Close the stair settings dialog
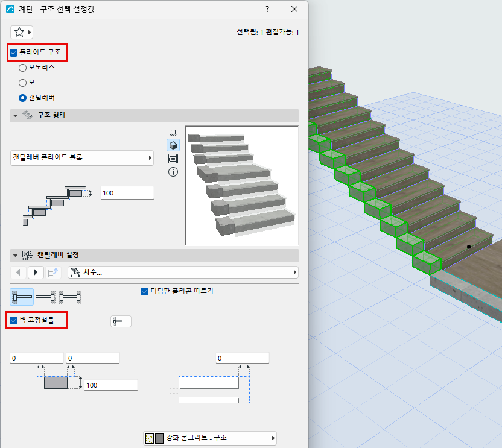This screenshot has width=502, height=448. (x=294, y=9)
